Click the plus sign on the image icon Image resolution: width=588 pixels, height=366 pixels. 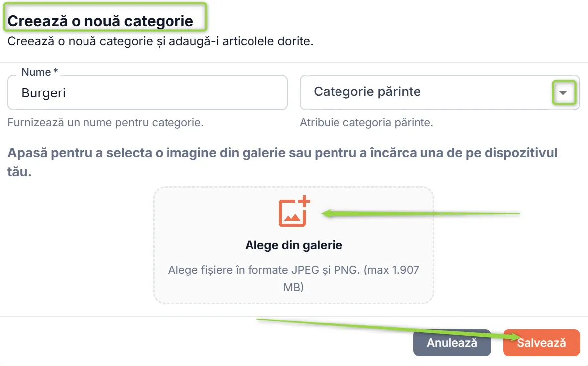pos(305,201)
